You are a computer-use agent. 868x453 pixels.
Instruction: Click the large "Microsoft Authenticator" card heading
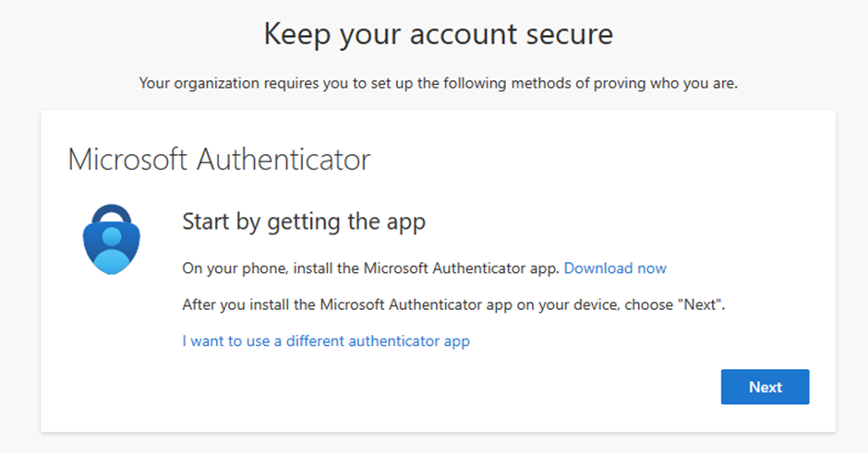(219, 160)
